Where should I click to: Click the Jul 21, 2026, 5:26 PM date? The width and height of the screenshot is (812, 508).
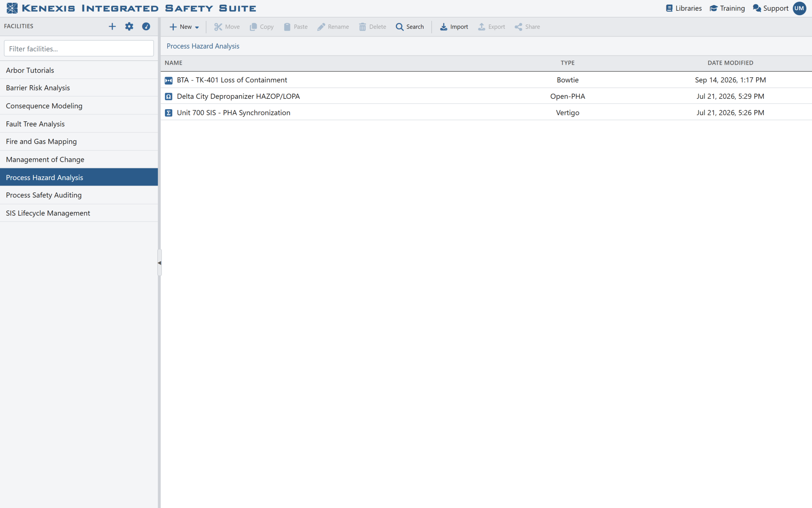[x=730, y=113]
